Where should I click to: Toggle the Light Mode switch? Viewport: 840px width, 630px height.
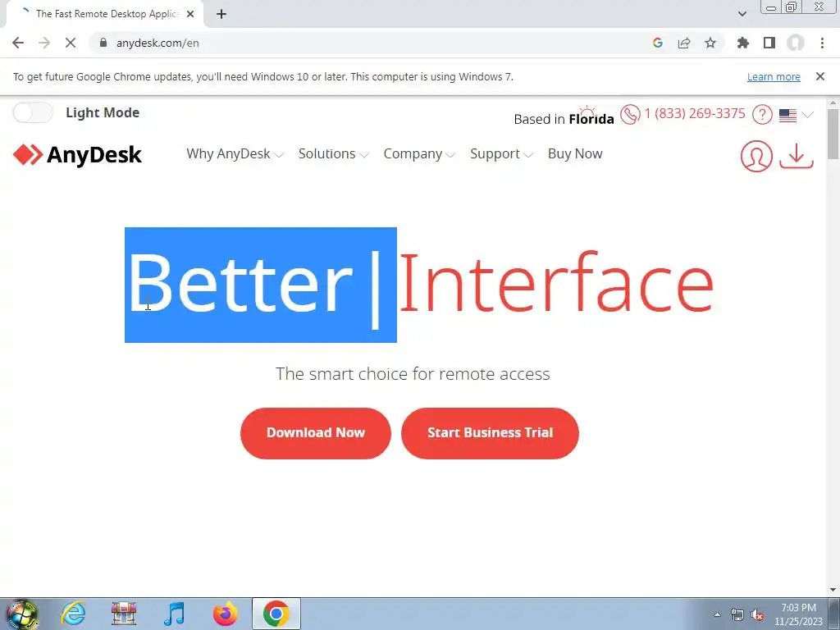coord(33,112)
